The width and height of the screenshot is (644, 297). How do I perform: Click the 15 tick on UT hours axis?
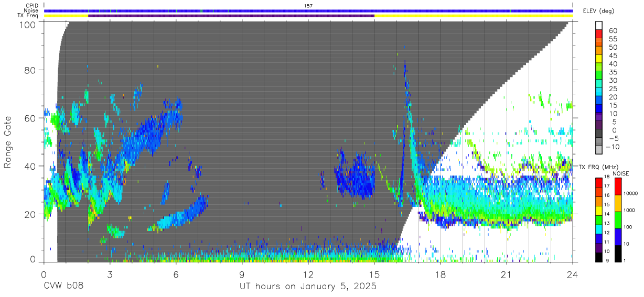click(374, 274)
